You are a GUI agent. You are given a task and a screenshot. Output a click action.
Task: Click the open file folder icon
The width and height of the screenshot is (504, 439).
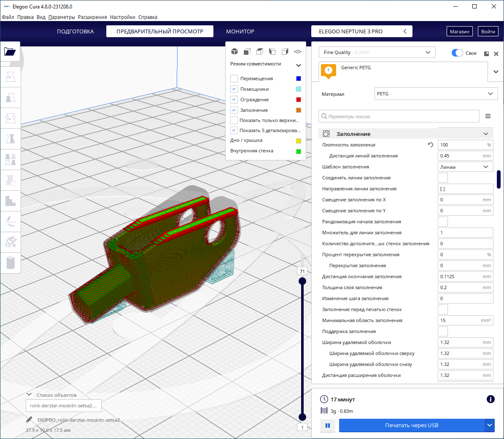[10, 52]
